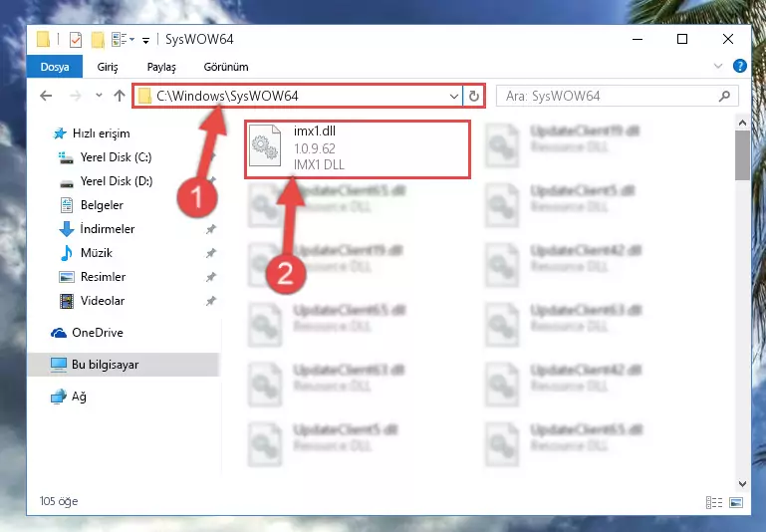Click the Videolar film icon
This screenshot has height=532, width=766.
[x=67, y=301]
